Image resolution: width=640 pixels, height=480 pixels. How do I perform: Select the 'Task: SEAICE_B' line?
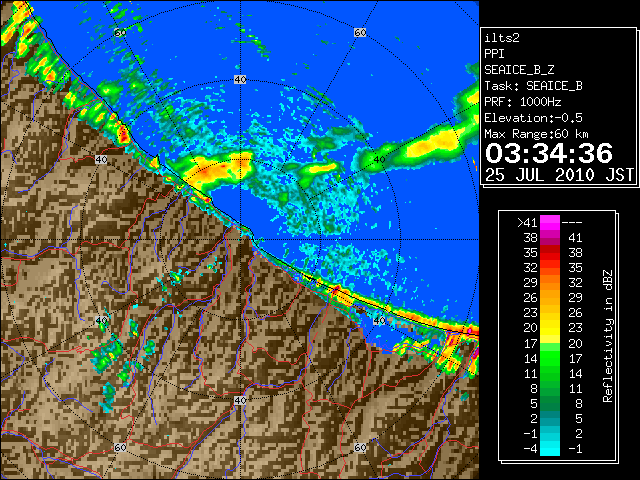click(533, 86)
